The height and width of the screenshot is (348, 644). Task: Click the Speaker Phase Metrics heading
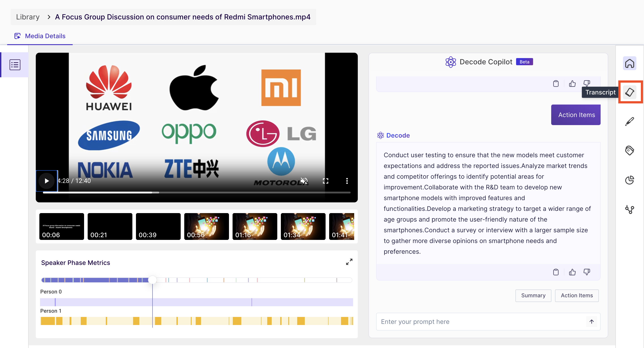point(76,263)
